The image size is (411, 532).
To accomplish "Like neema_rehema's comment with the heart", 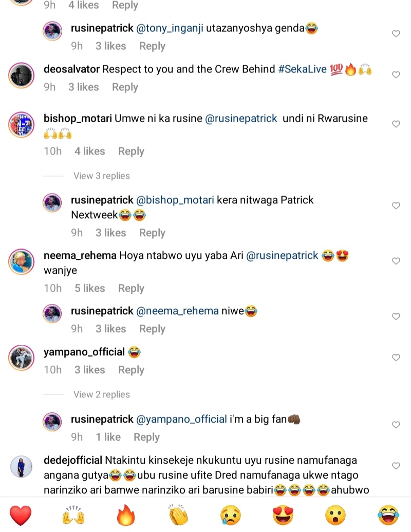I will point(396,261).
